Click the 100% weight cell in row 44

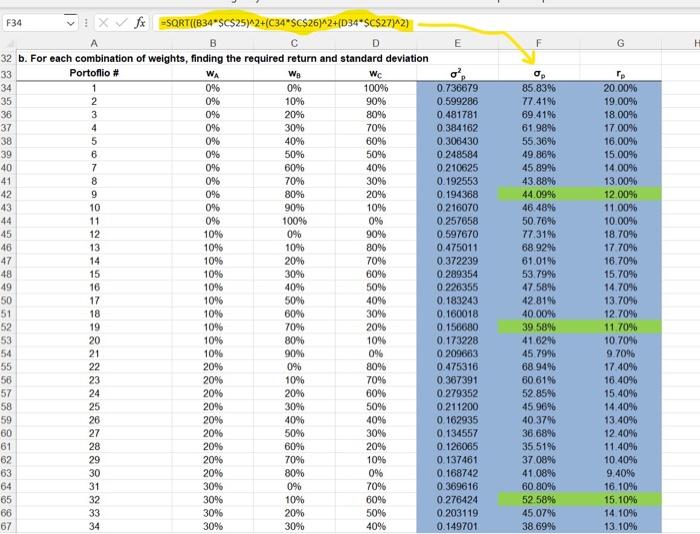(294, 221)
